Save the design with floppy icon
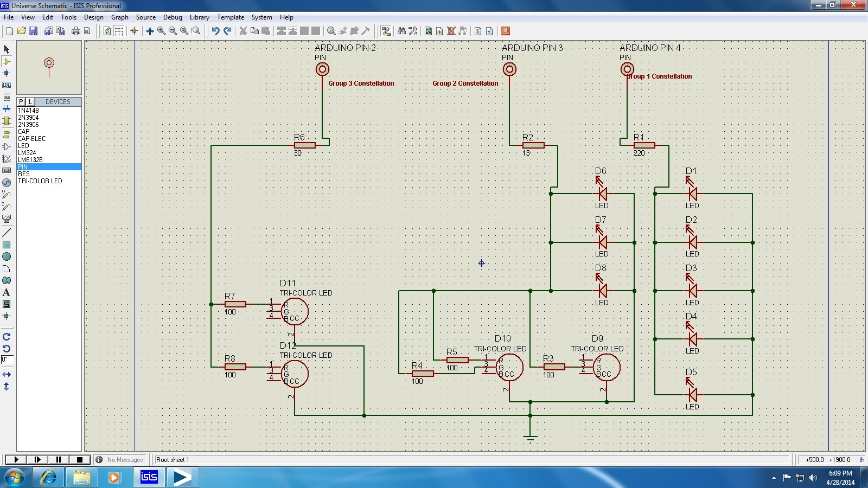This screenshot has height=488, width=868. click(33, 31)
